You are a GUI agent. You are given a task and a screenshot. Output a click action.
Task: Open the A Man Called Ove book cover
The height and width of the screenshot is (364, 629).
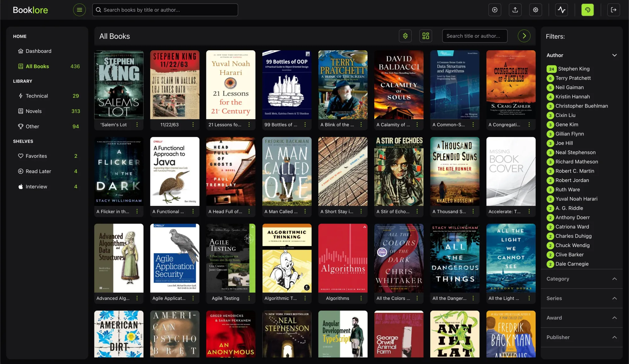point(287,171)
